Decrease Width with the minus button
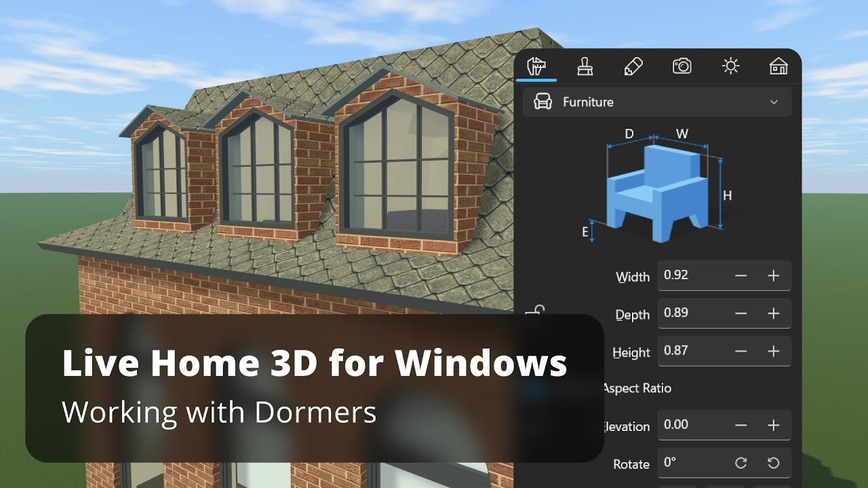Screen dimensions: 868x488 741,276
